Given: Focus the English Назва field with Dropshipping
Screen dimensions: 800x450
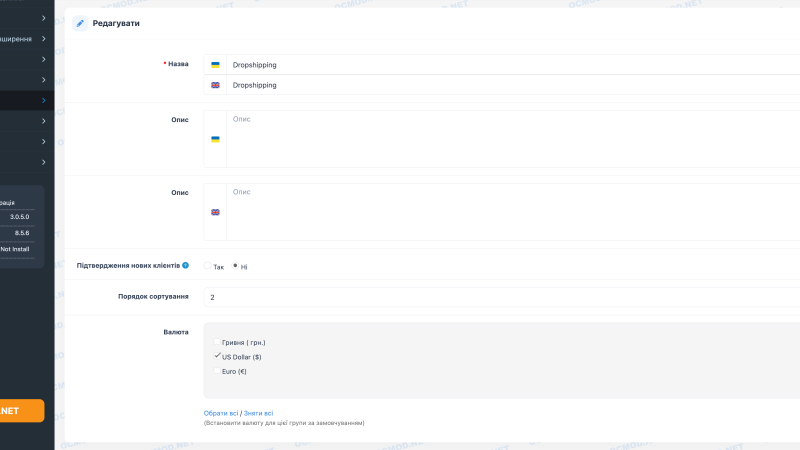Looking at the screenshot, I should 513,85.
